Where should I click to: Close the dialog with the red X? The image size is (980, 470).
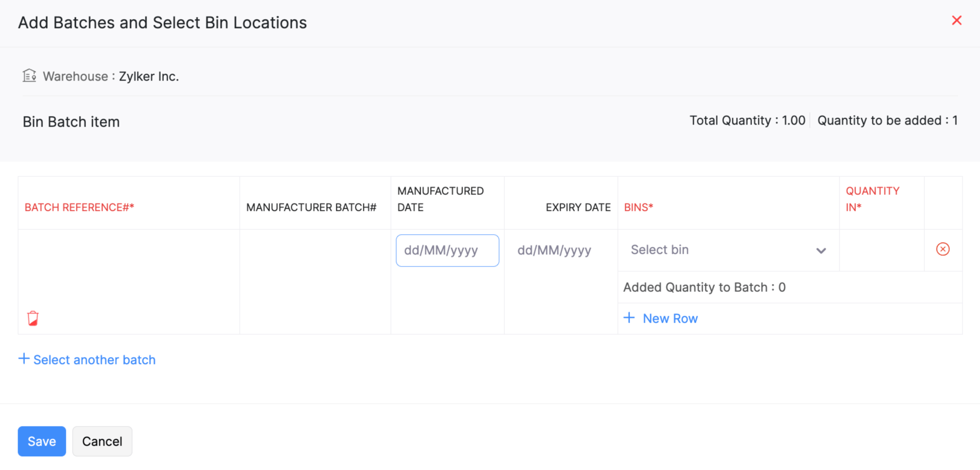[956, 21]
